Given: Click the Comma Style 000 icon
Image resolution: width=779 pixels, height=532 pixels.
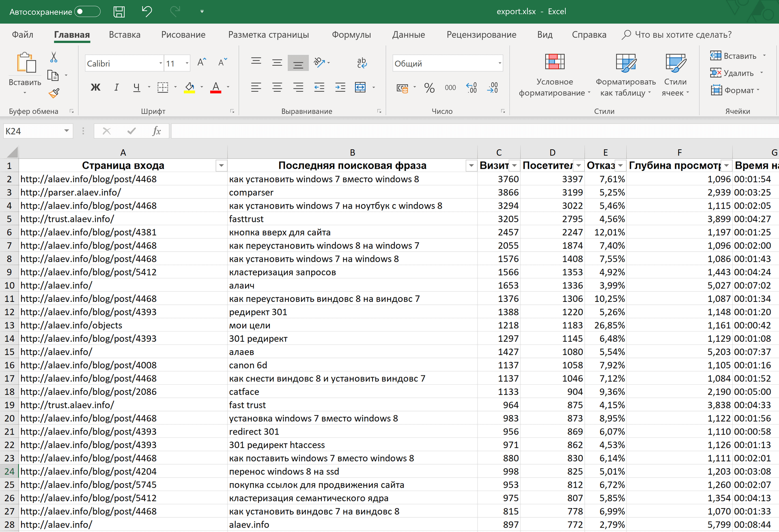Looking at the screenshot, I should 450,88.
